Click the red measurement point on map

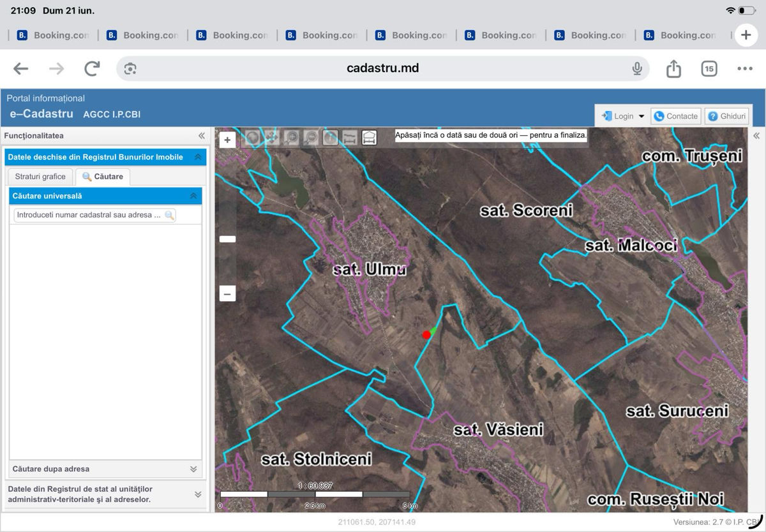(x=426, y=335)
